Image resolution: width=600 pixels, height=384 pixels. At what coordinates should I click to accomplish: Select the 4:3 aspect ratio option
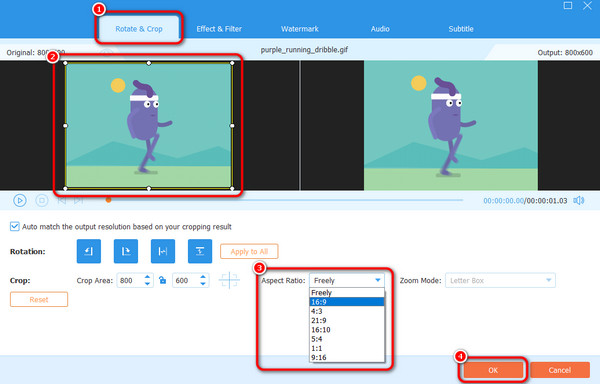pyautogui.click(x=347, y=311)
